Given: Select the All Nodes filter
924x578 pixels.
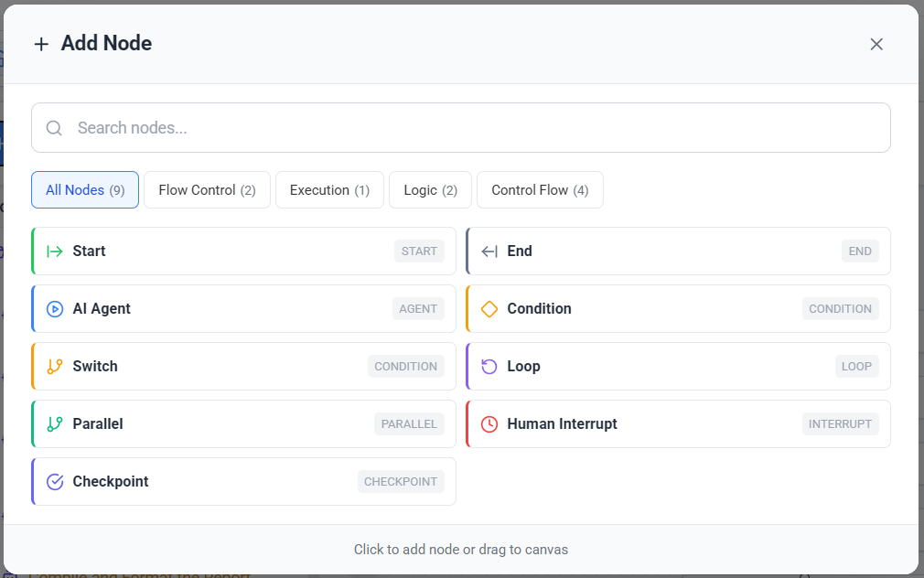Looking at the screenshot, I should [84, 189].
